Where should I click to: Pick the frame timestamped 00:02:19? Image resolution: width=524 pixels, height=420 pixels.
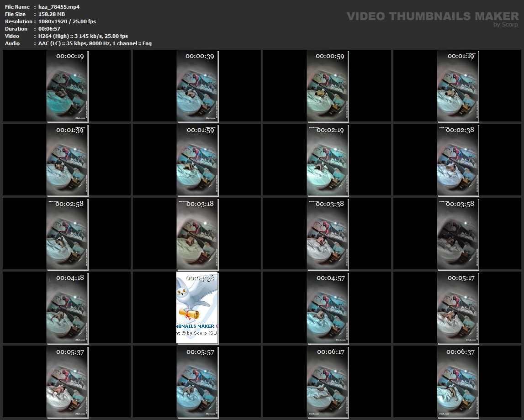pos(328,160)
